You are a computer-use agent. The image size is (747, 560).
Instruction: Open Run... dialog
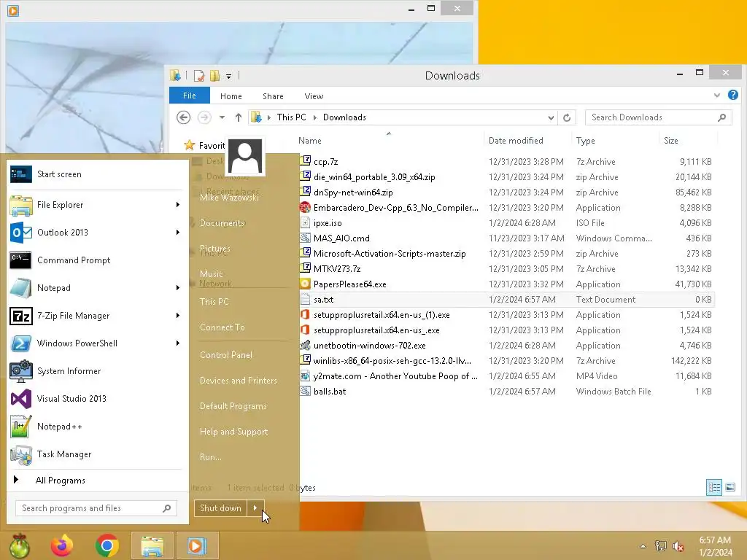coord(211,457)
